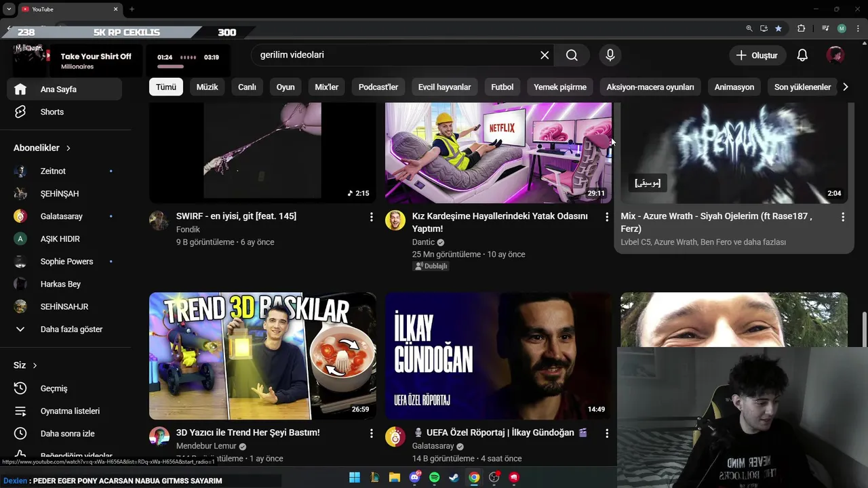This screenshot has height=488, width=868.
Task: Open Ana Sayfa home in sidebar
Action: [x=64, y=89]
